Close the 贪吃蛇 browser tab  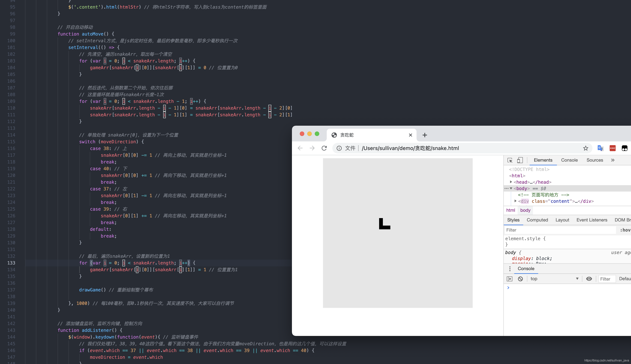410,135
